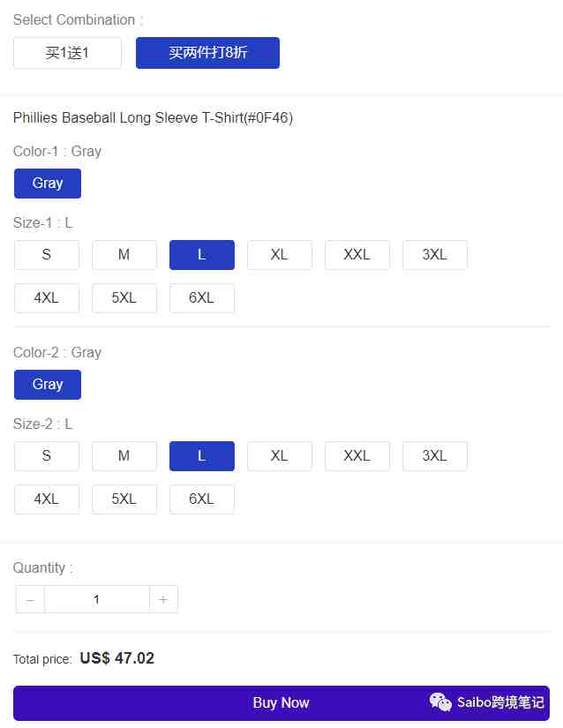Set Size-2 to 5XL
563x728 pixels.
(124, 499)
